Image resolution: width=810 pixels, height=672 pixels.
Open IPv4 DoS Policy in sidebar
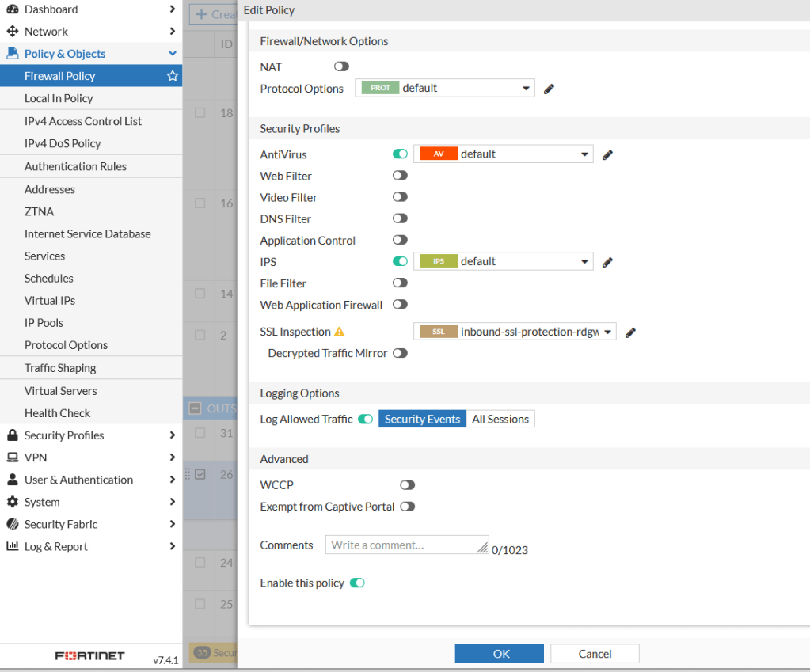click(x=63, y=143)
